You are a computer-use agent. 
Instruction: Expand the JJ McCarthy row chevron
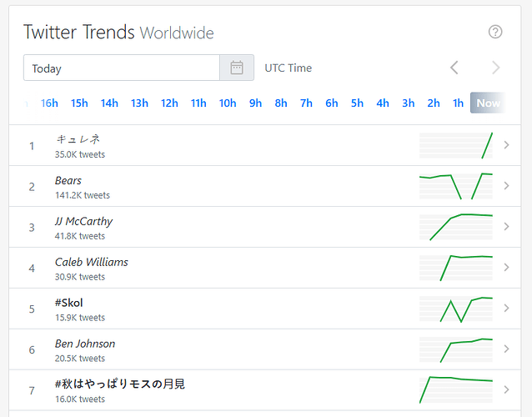[x=506, y=226]
